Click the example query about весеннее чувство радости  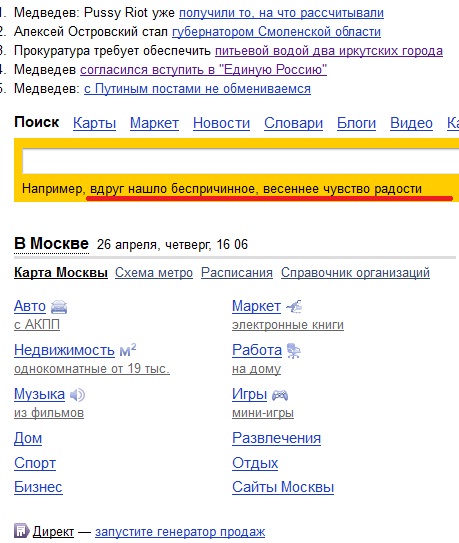click(x=256, y=189)
